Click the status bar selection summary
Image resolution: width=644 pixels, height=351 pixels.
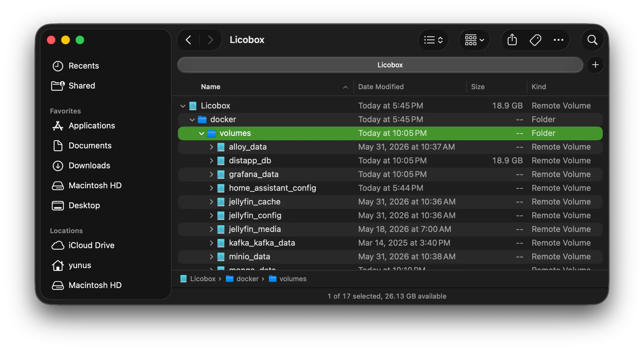coord(387,296)
